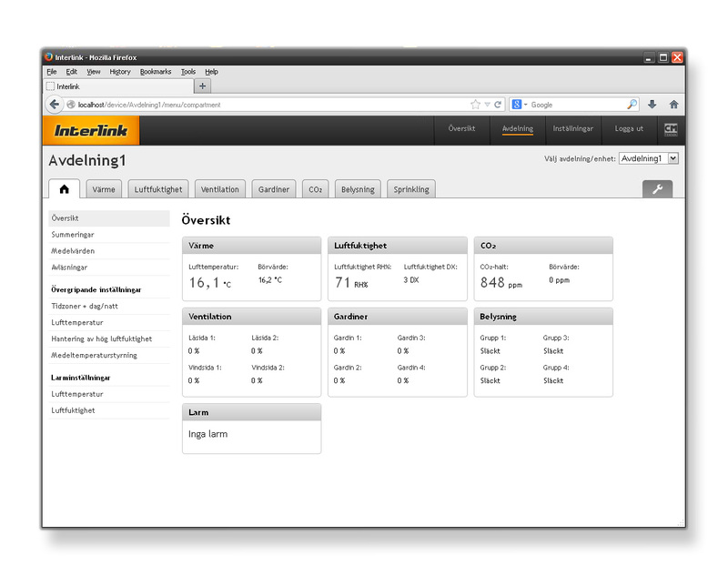Viewport: 728px width, 576px height.
Task: Open Avläsningar in the sidebar
Action: pyautogui.click(x=109, y=268)
